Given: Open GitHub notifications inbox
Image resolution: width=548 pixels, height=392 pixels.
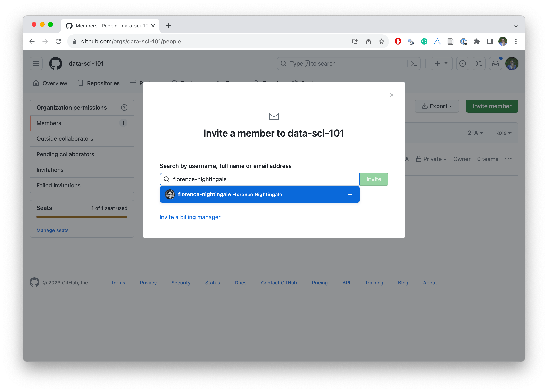Looking at the screenshot, I should 495,63.
